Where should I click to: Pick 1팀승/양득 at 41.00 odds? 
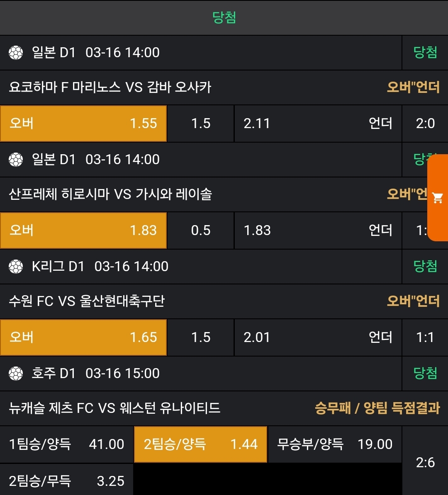[66, 444]
